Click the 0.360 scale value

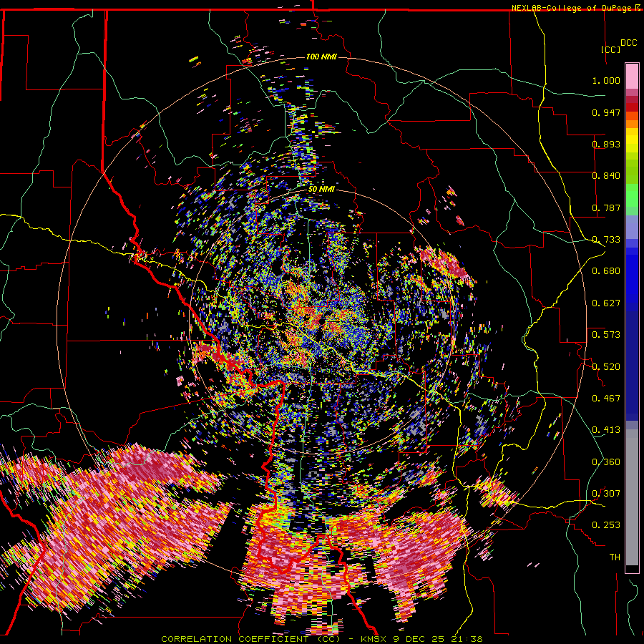[x=606, y=462]
